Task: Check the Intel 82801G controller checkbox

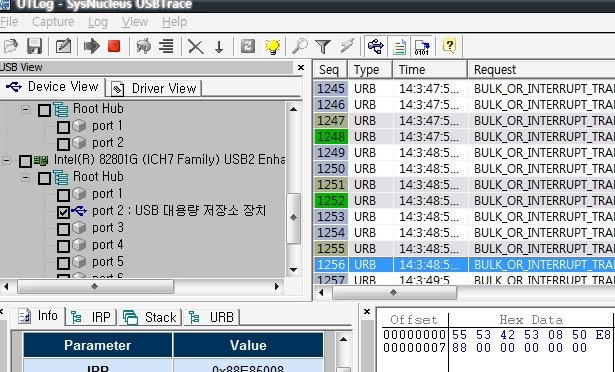Action: coord(25,161)
